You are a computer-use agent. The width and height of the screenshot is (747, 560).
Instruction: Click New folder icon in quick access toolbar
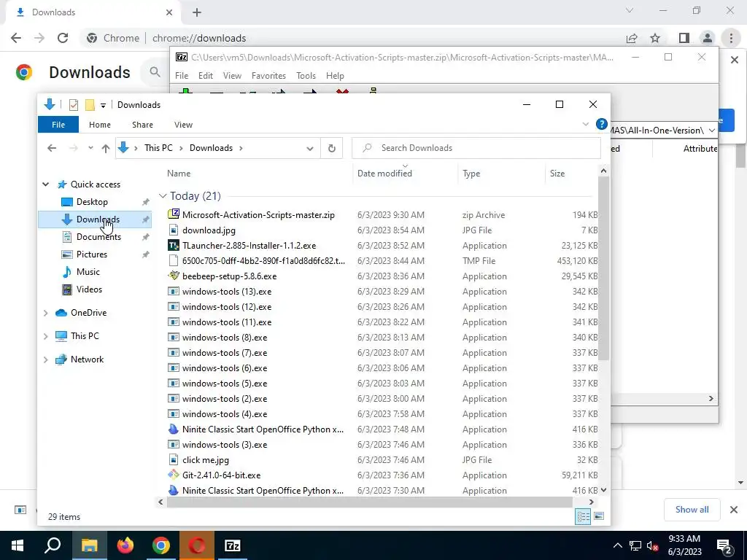point(90,105)
